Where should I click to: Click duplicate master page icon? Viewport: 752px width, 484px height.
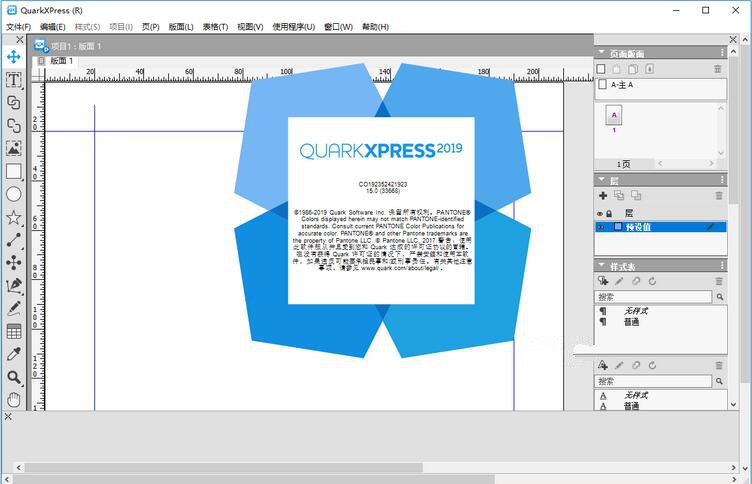tap(633, 69)
